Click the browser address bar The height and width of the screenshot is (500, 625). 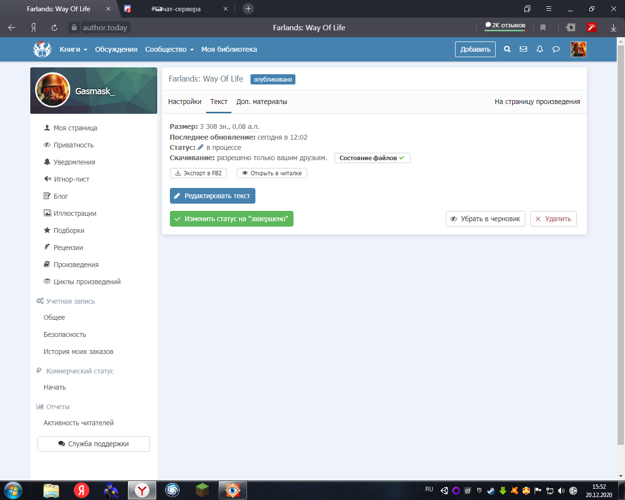tap(250, 28)
